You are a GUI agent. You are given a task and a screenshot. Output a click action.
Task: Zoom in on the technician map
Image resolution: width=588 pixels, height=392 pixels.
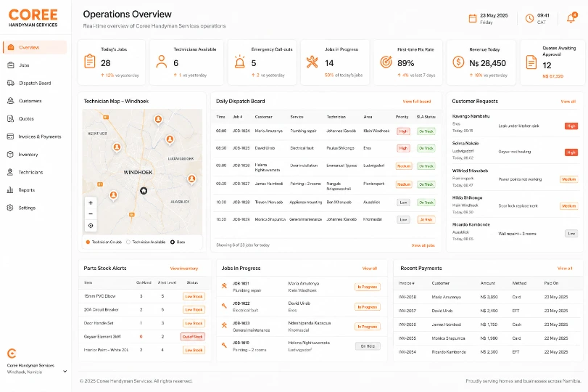(91, 203)
